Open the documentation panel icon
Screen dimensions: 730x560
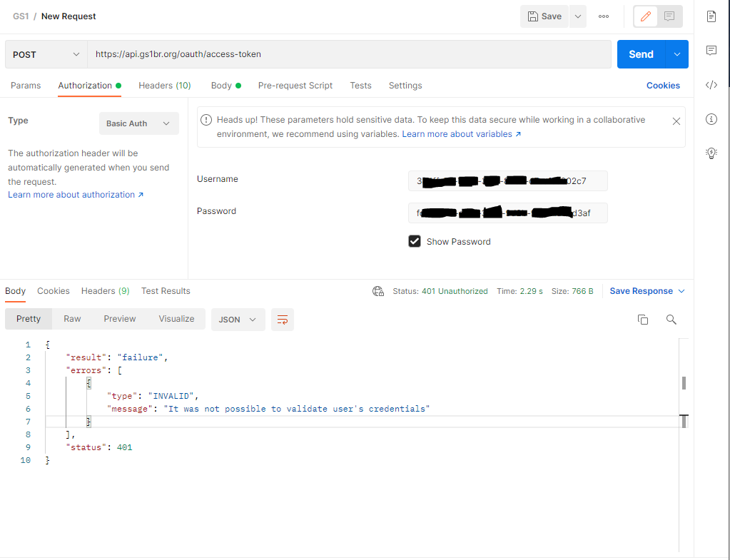coord(711,16)
